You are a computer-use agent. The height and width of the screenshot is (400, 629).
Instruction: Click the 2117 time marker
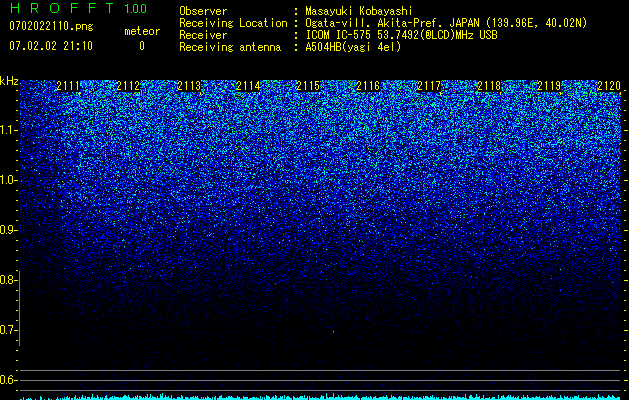429,86
